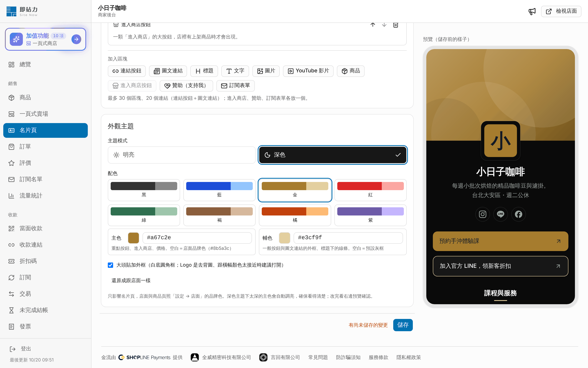
Task: Choose the 紅 color scheme
Action: point(370,190)
